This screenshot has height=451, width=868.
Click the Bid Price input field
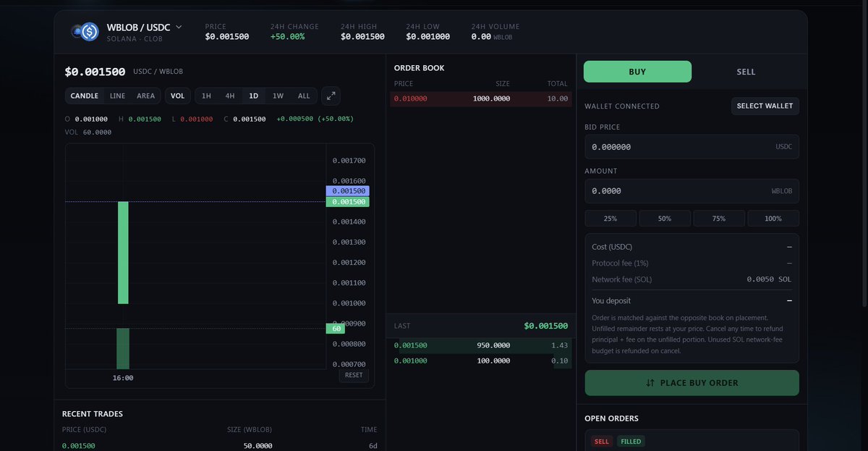(x=692, y=147)
